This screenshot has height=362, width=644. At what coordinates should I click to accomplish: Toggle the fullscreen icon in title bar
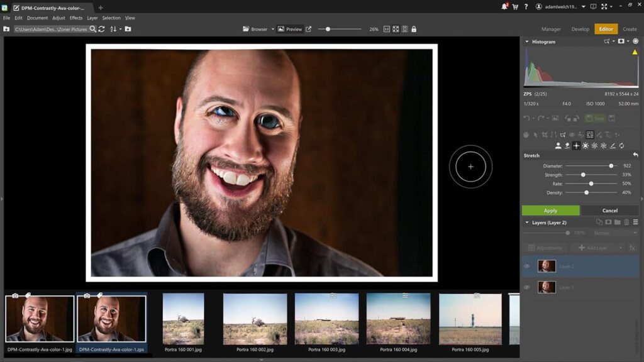604,6
